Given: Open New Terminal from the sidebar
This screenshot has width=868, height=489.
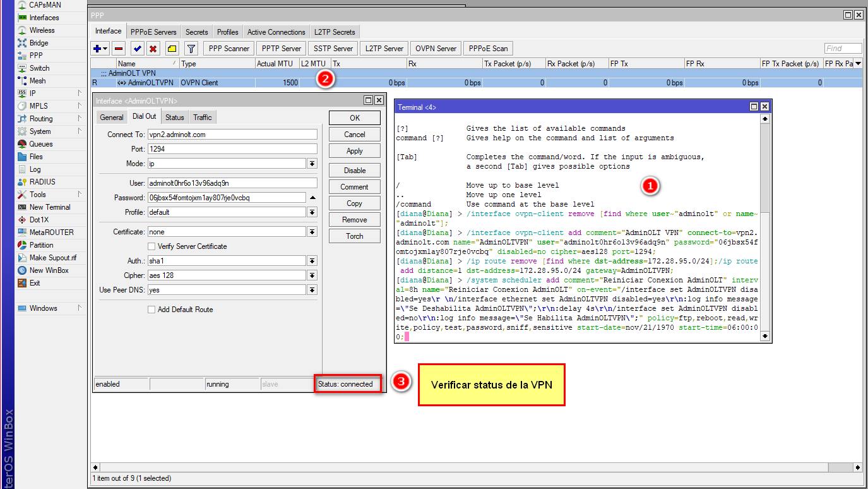Looking at the screenshot, I should (x=50, y=207).
